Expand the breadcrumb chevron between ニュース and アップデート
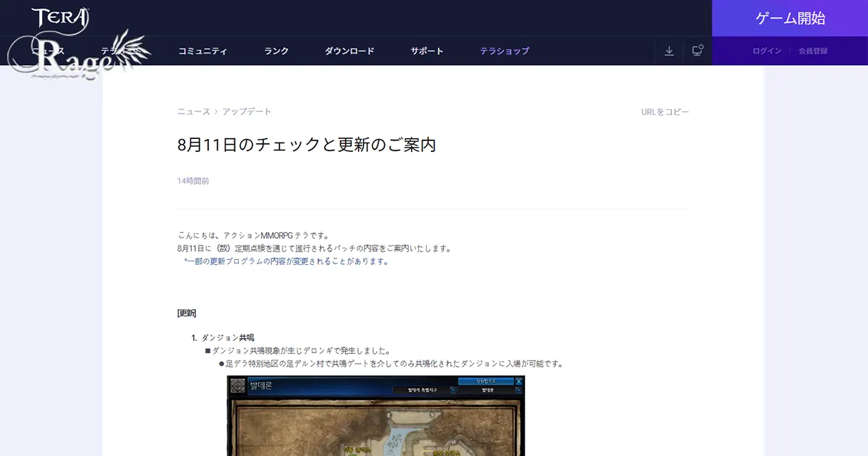The height and width of the screenshot is (456, 868). [215, 111]
